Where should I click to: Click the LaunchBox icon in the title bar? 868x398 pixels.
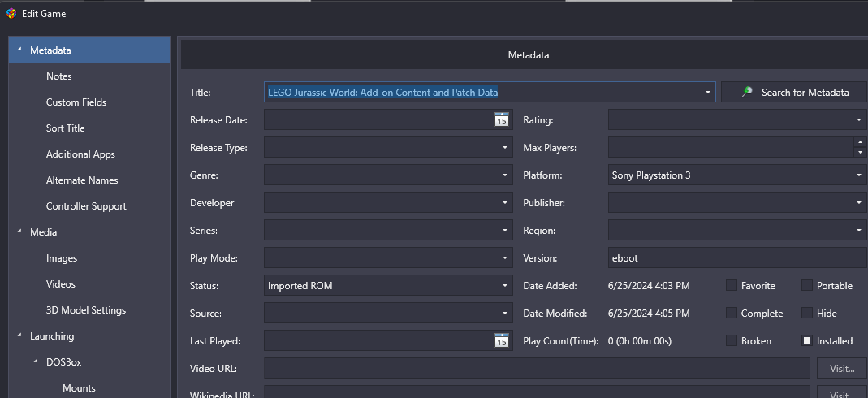pos(11,14)
